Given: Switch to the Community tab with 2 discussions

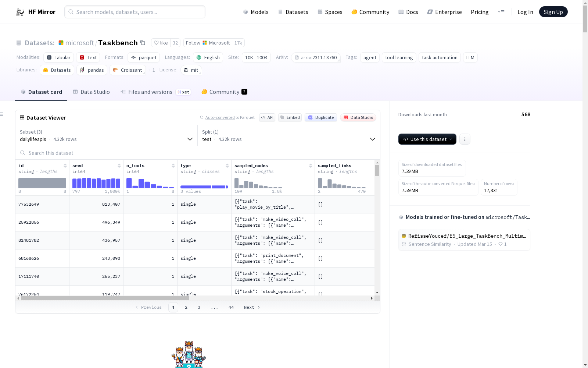Looking at the screenshot, I should pyautogui.click(x=224, y=92).
